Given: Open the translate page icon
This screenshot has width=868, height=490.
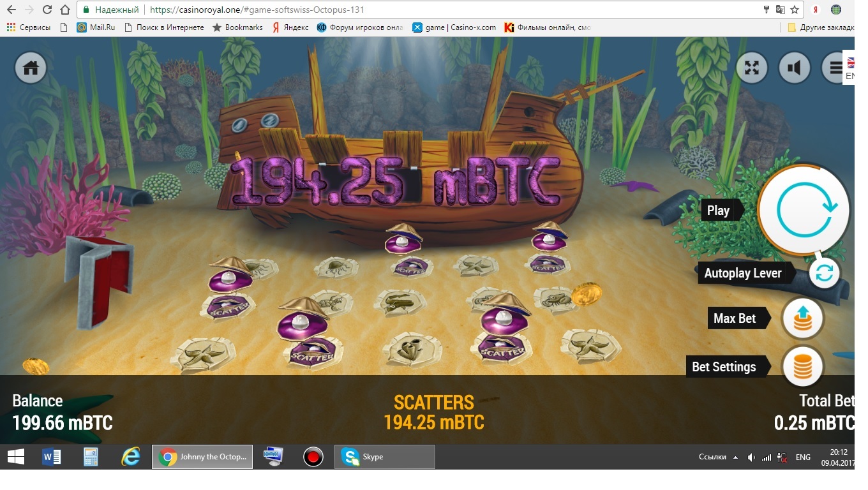Looking at the screenshot, I should [780, 10].
